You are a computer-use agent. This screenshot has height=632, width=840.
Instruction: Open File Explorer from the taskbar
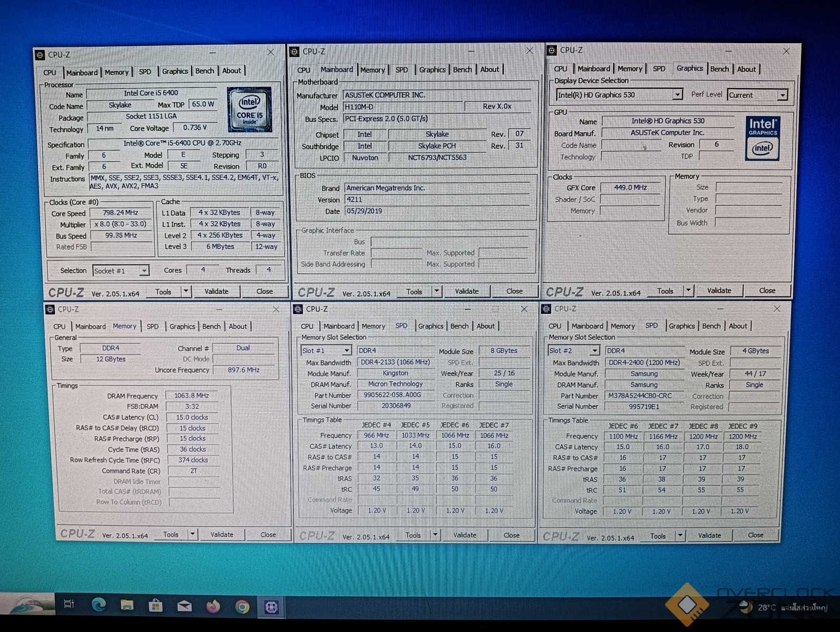[127, 605]
